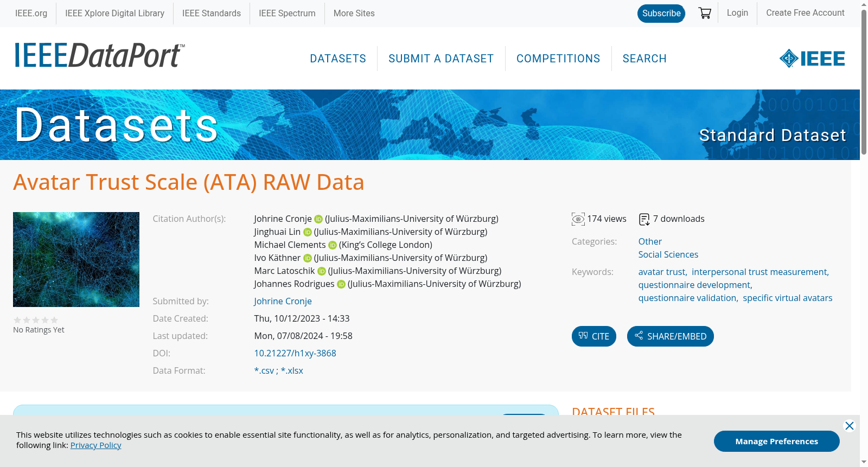Open the shopping cart icon
Viewport: 868px width, 467px height.
(705, 13)
